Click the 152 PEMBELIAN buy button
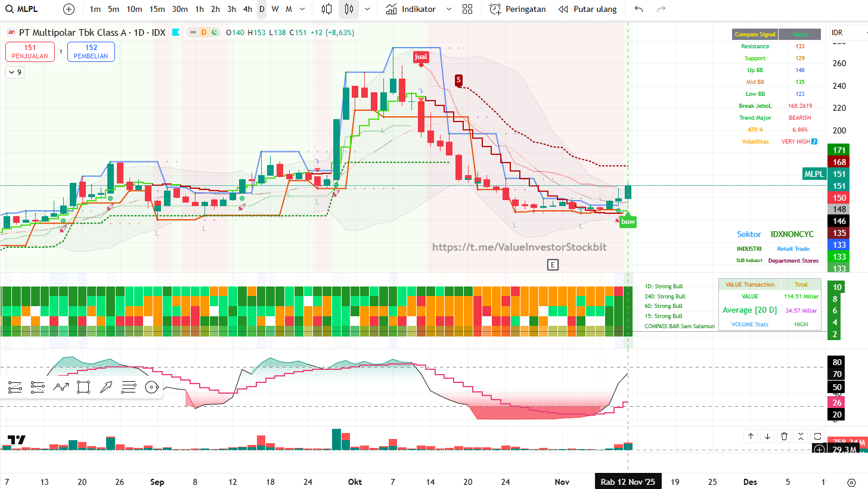Screen dimensions: 868x489 tap(91, 52)
